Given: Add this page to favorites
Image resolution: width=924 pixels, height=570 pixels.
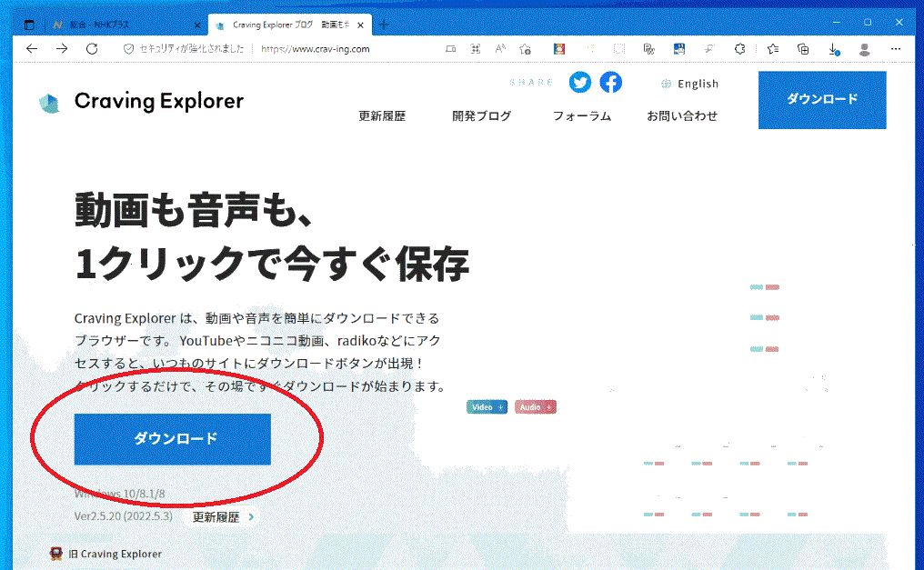Looking at the screenshot, I should tap(525, 49).
